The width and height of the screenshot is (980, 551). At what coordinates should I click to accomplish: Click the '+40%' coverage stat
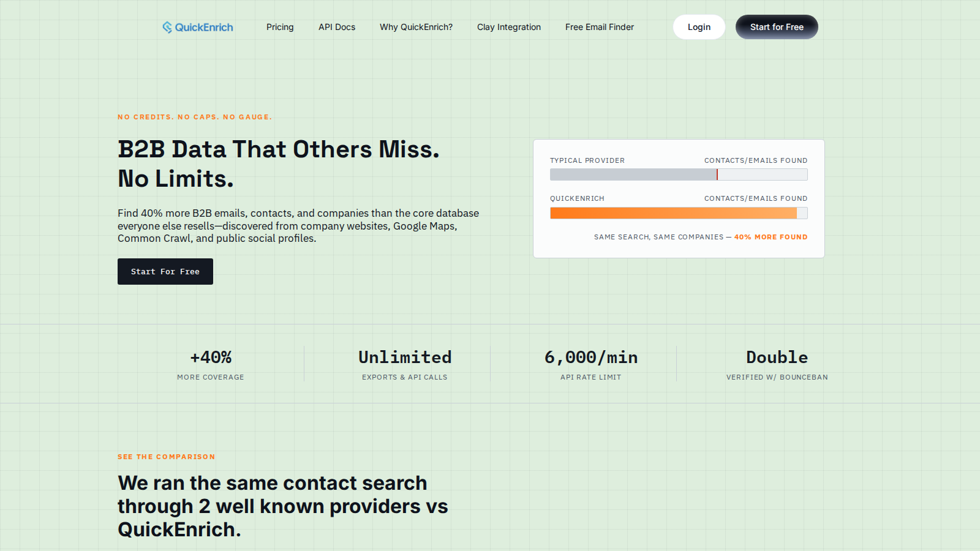211,357
